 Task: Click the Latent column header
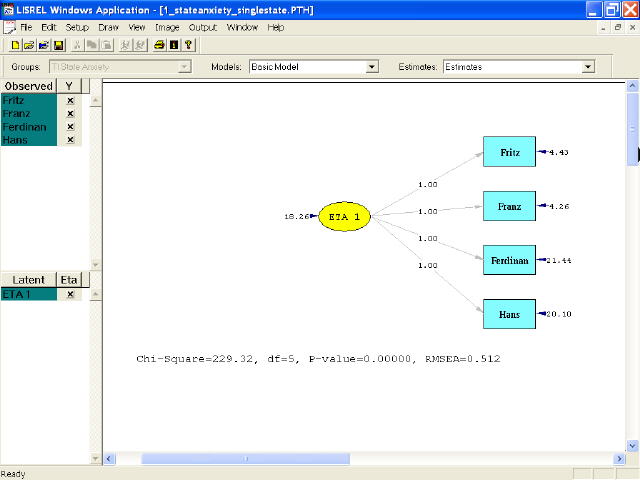[29, 281]
